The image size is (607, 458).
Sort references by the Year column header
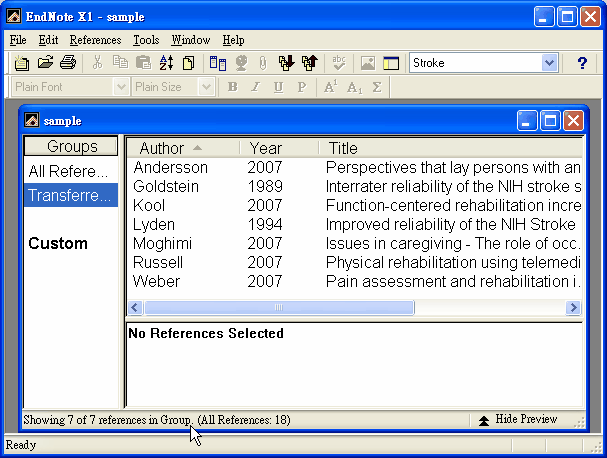[266, 148]
